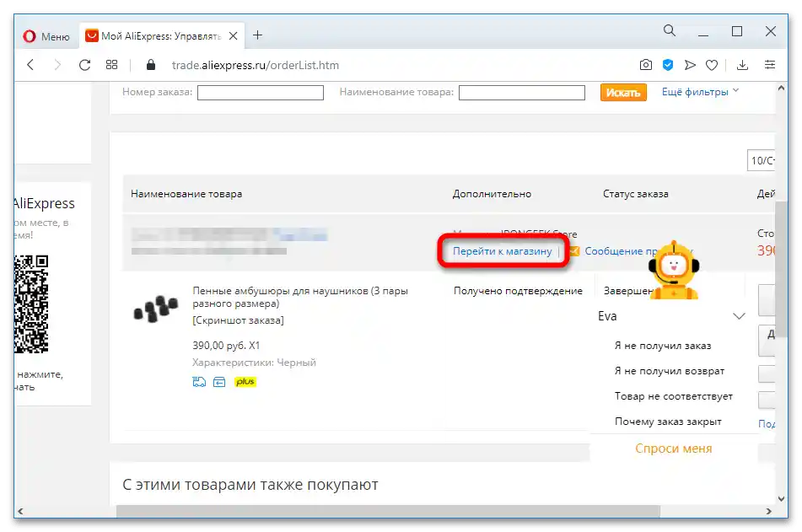Click the Наименование товара input field
802x532 pixels.
(x=522, y=93)
